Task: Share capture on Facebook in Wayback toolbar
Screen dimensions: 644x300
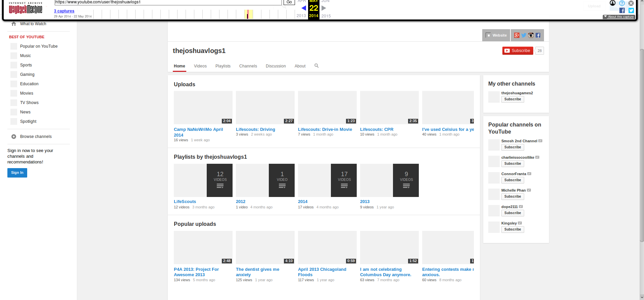Action: (622, 10)
